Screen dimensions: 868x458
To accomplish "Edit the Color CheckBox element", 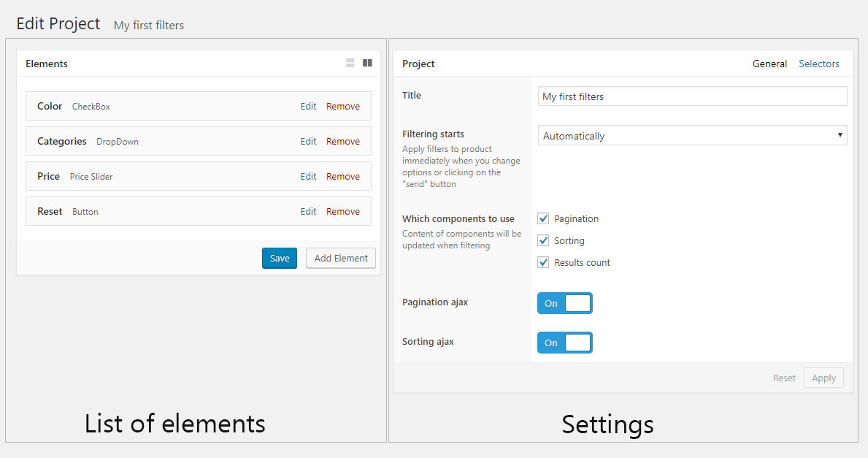I will click(x=309, y=106).
